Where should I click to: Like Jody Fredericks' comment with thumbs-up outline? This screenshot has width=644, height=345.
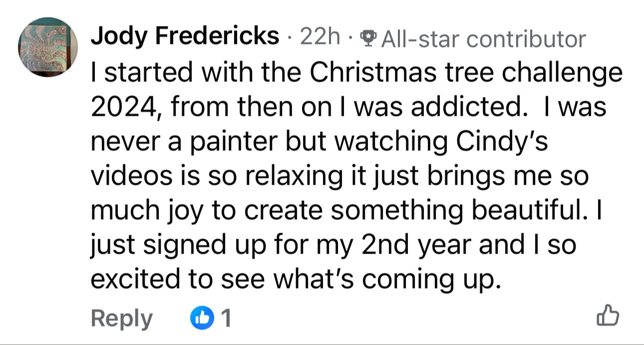click(x=608, y=317)
